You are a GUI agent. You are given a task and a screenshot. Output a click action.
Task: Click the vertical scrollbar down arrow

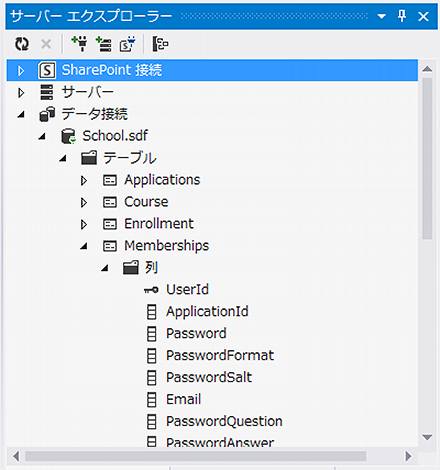[427, 437]
